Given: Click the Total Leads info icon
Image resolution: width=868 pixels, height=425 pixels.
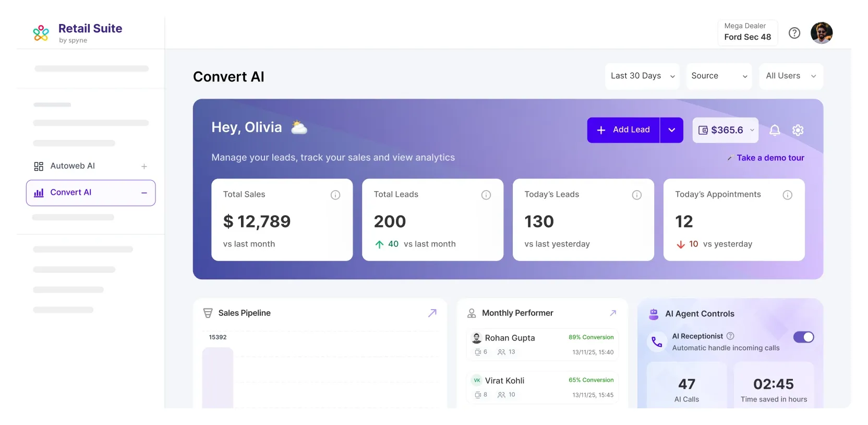Looking at the screenshot, I should click(486, 195).
